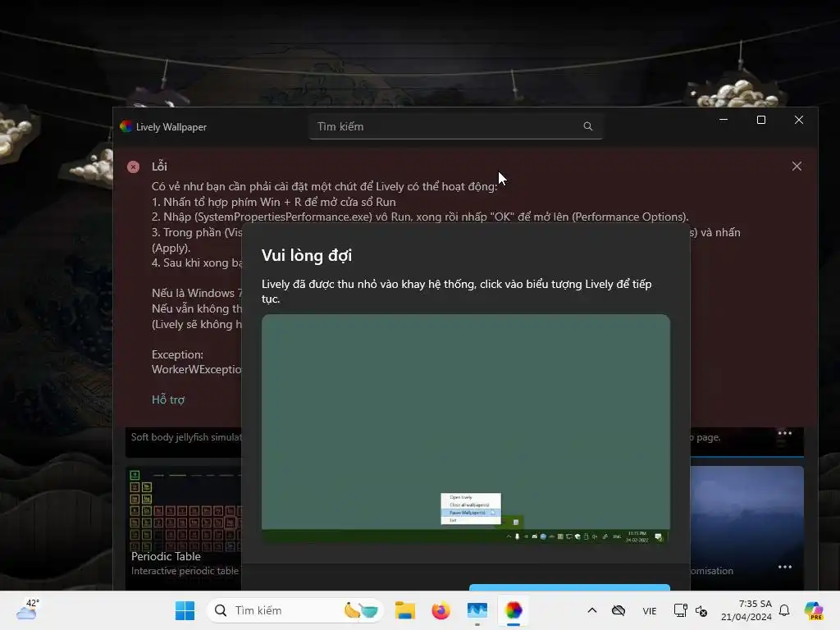840x630 pixels.
Task: Click the Vui lòng đợi dialog title
Action: [x=307, y=256]
